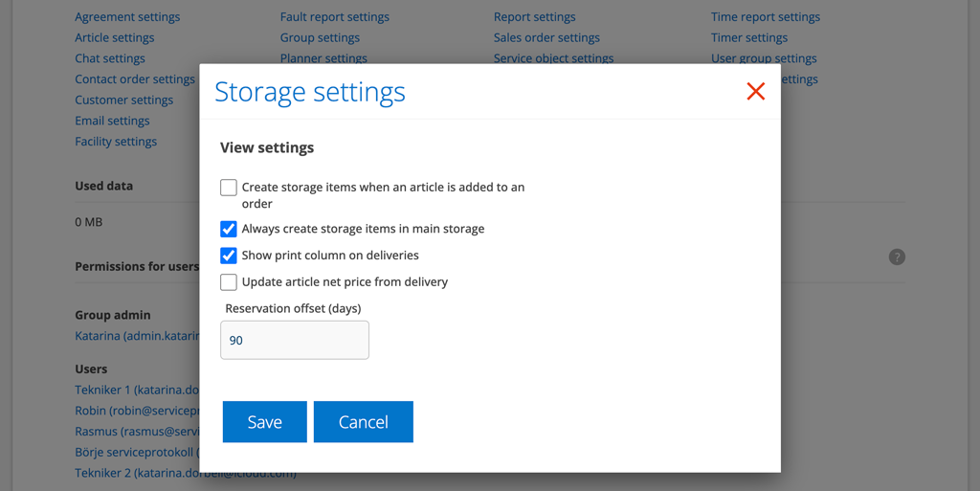Go to Chat settings
Screen dimensions: 980x491
pyautogui.click(x=110, y=58)
